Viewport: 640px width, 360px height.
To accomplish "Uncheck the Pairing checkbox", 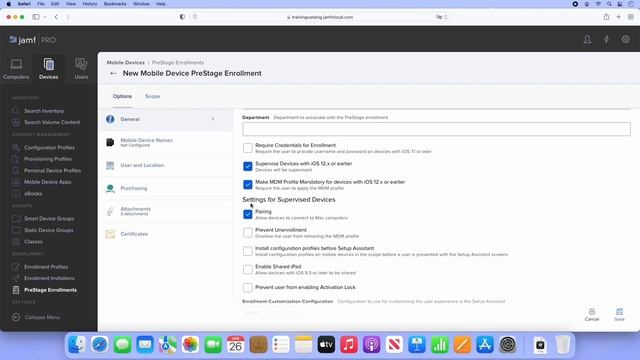I will [248, 214].
